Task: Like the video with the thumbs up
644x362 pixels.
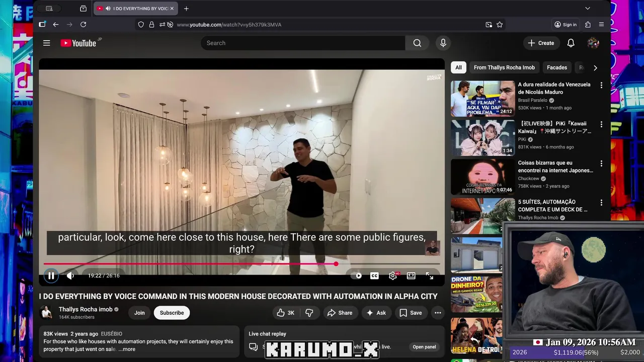Action: tap(285, 313)
